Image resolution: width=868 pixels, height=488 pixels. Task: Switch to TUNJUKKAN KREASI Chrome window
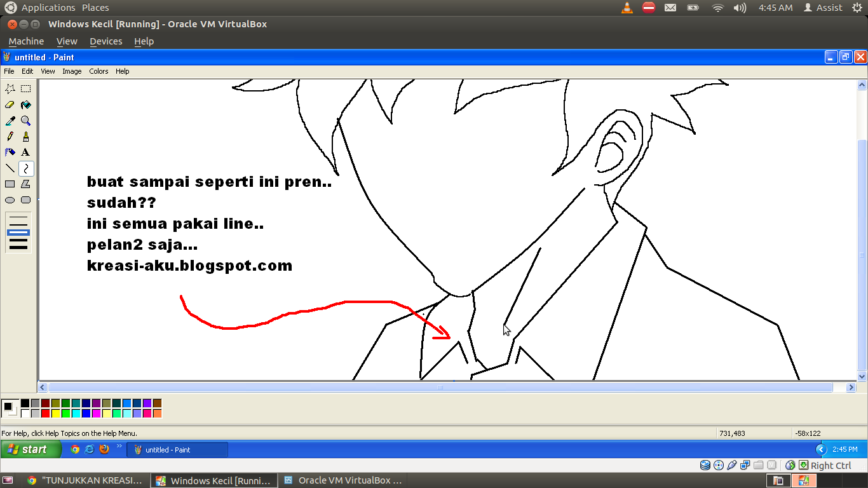(x=85, y=480)
